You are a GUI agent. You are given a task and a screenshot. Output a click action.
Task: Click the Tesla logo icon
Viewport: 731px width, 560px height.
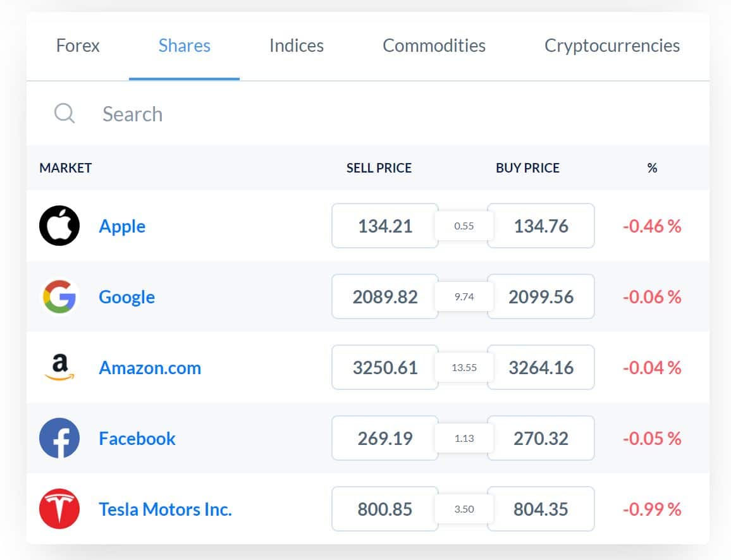pyautogui.click(x=59, y=509)
